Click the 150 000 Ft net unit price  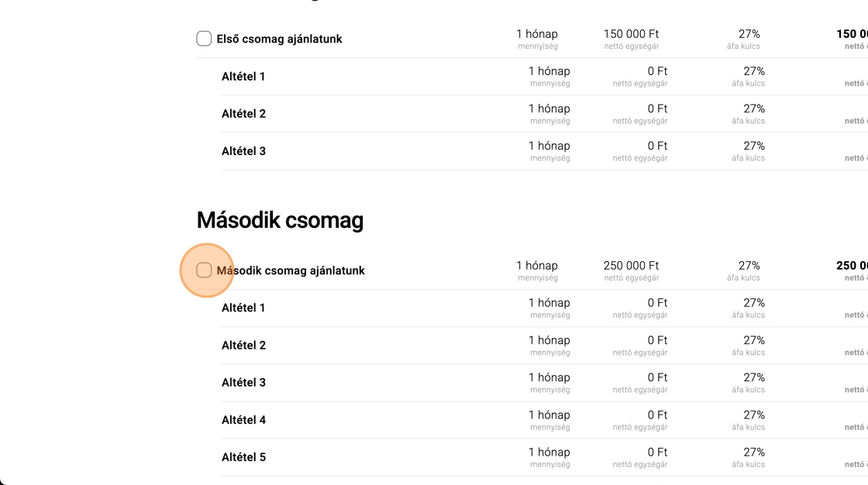(x=631, y=34)
